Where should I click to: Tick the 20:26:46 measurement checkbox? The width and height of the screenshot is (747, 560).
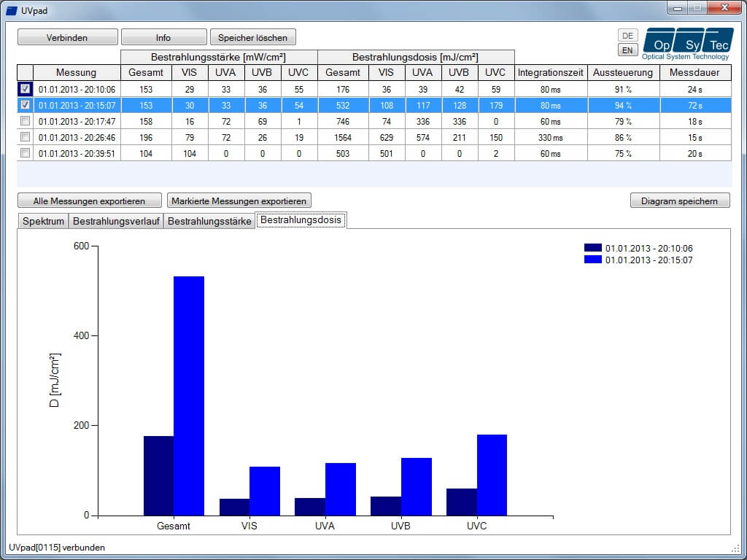(x=26, y=137)
